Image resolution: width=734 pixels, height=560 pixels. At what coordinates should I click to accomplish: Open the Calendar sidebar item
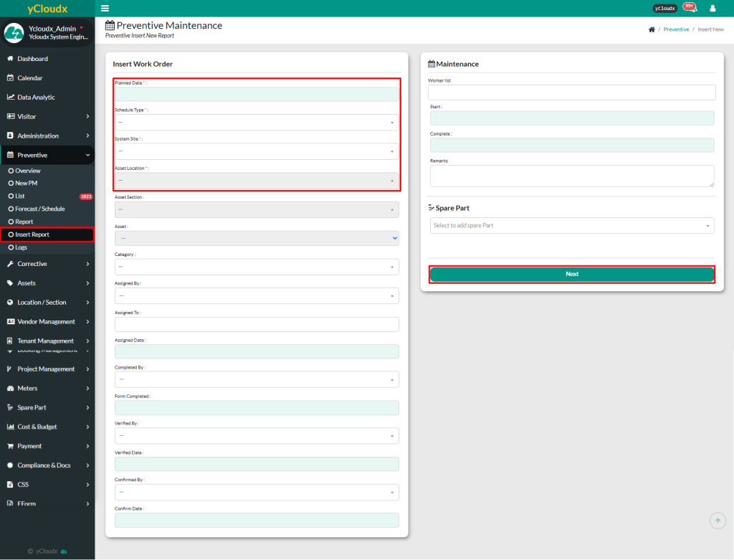click(29, 78)
